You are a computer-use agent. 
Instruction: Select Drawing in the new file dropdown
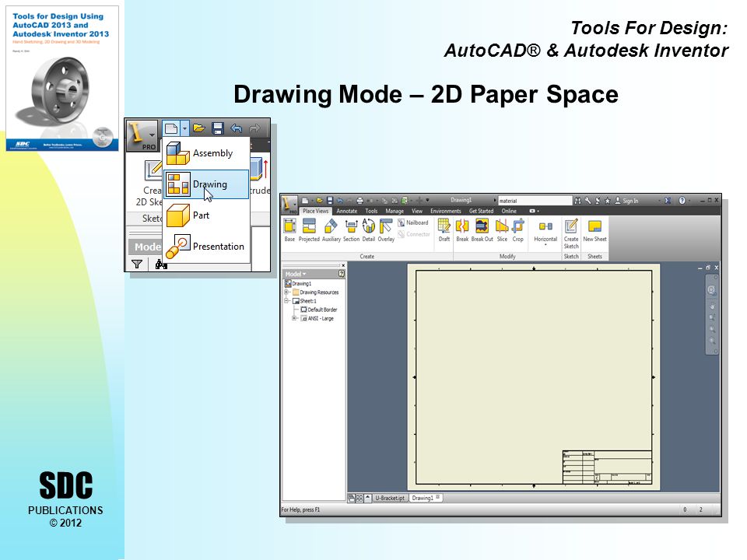(205, 184)
